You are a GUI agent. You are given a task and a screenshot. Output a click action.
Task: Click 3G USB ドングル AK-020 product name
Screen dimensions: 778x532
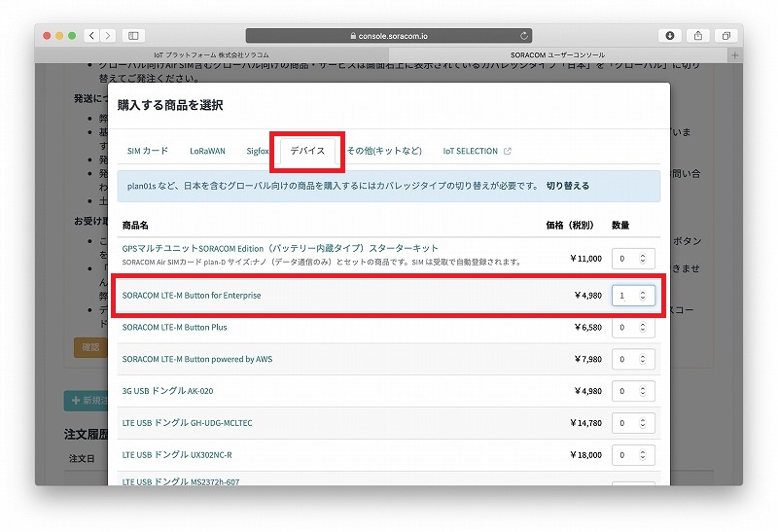click(167, 391)
